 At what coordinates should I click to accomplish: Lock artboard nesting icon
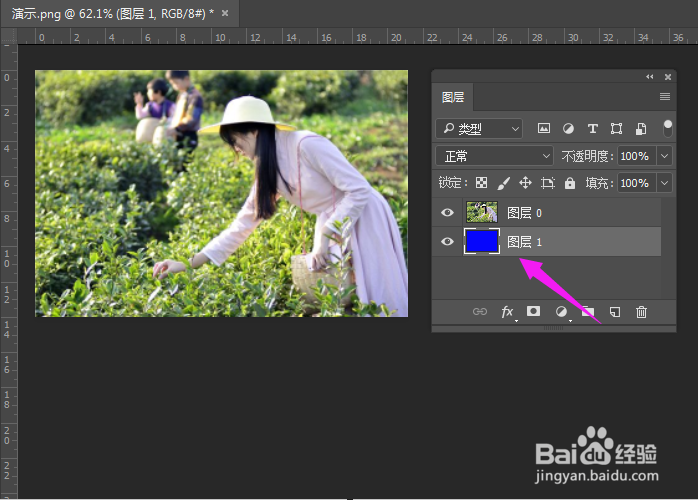point(548,183)
